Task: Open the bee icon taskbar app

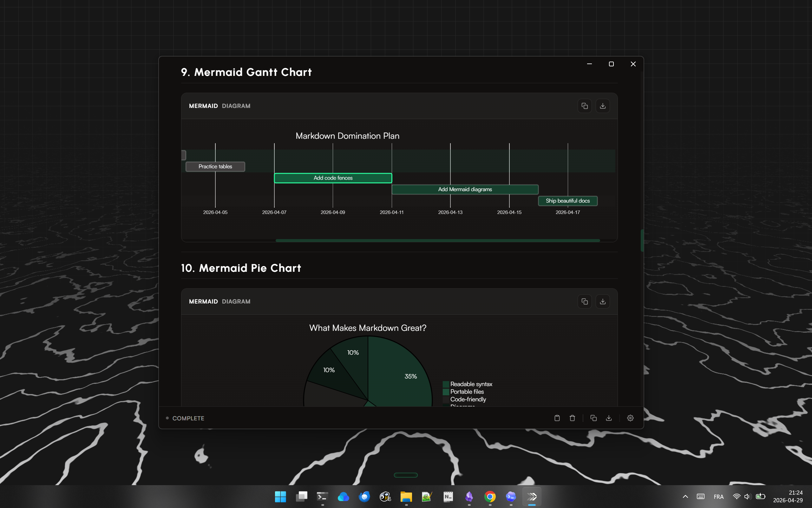Action: tap(385, 497)
